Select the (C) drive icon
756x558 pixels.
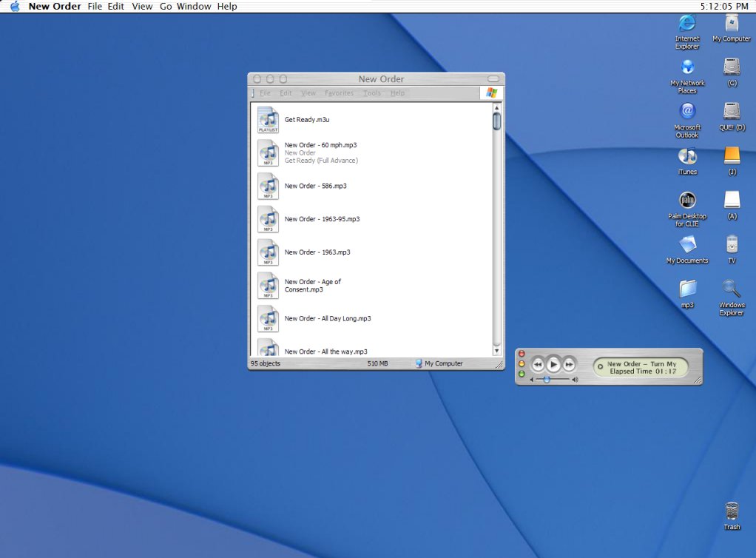pos(732,67)
